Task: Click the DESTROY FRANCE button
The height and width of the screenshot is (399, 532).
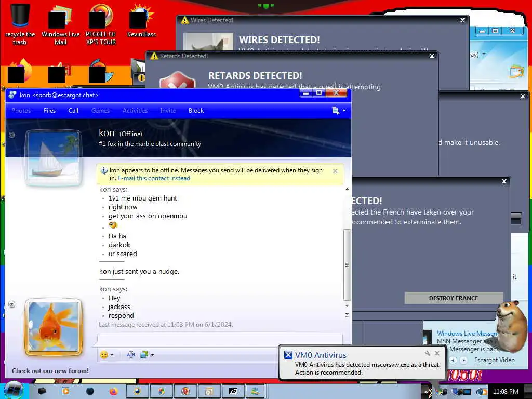Action: (453, 298)
